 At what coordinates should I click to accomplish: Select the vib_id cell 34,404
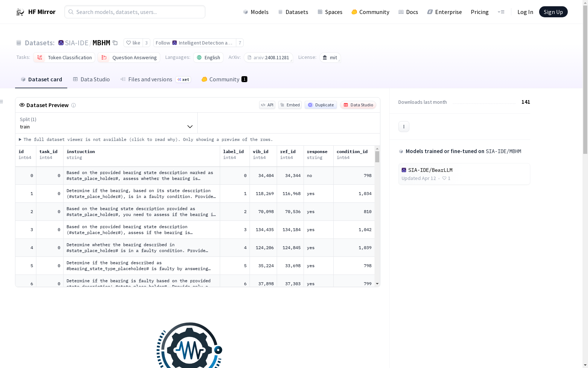pos(263,176)
